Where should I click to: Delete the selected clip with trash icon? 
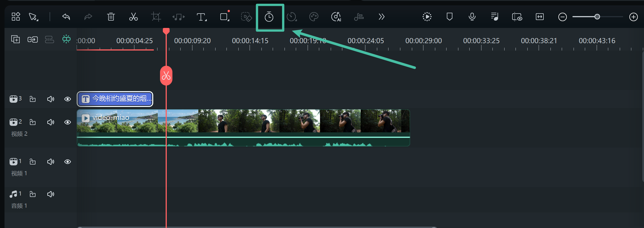(x=111, y=17)
